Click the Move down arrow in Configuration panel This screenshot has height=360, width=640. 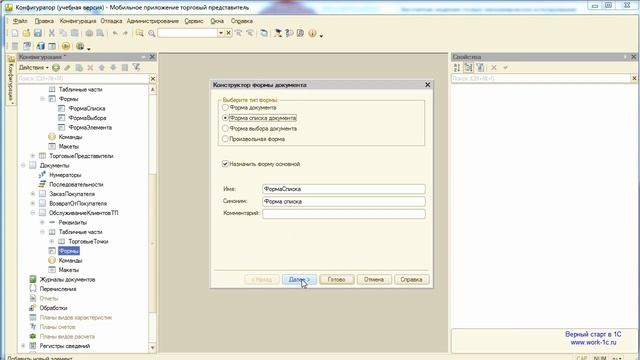(x=113, y=67)
